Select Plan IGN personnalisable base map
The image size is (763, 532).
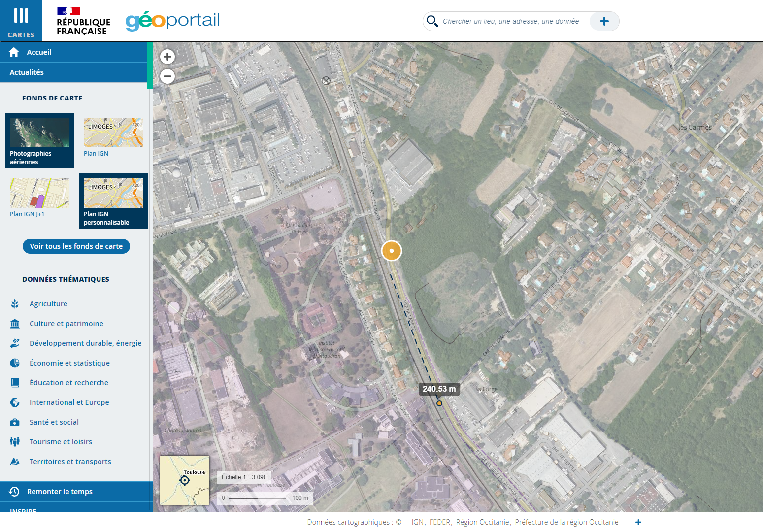pyautogui.click(x=113, y=201)
